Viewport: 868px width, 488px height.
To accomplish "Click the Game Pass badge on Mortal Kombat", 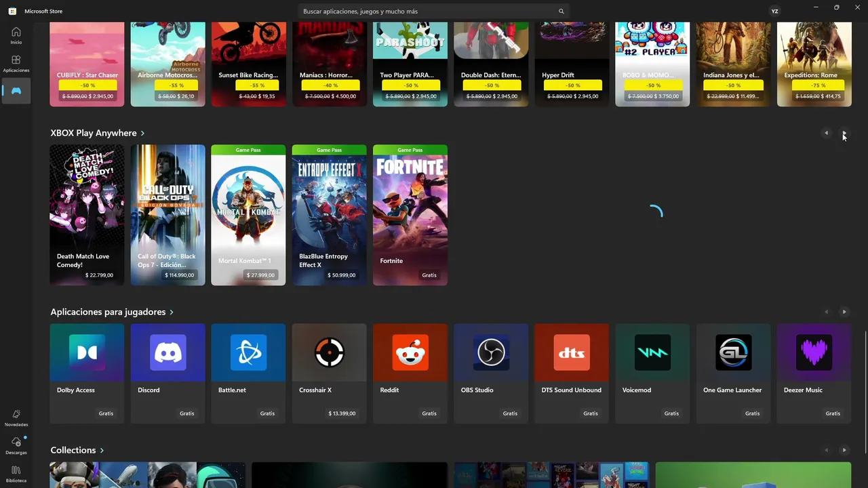I will tap(248, 150).
